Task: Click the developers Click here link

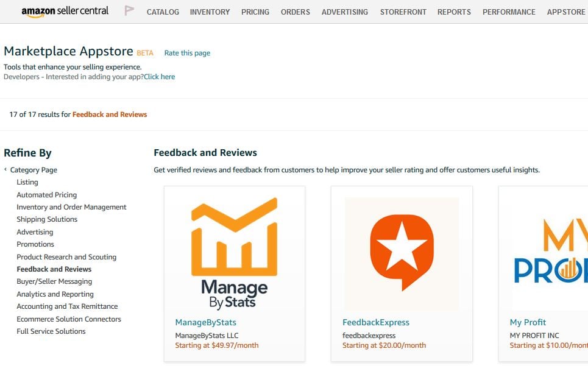Action: (x=160, y=77)
